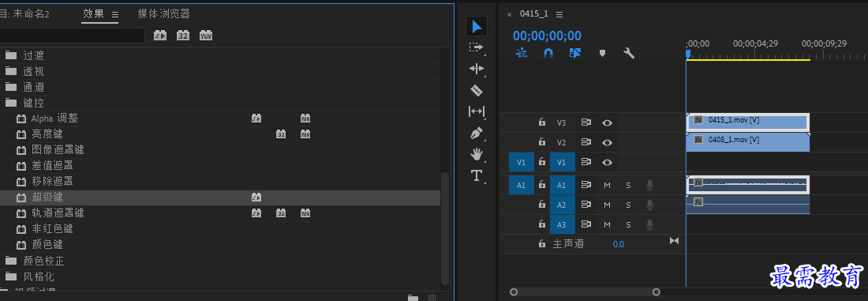Expand the 风格化 folder
868x301 pixels.
tap(10, 276)
